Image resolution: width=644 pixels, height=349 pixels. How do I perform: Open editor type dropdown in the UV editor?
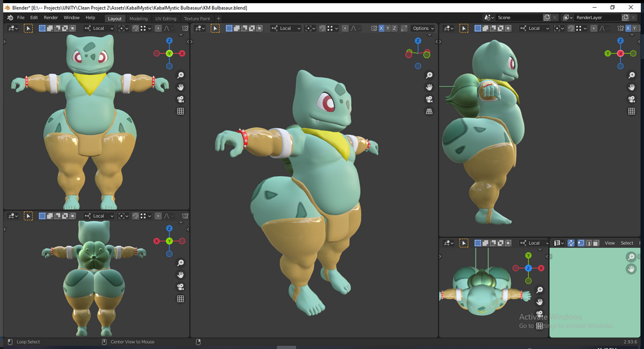point(559,243)
